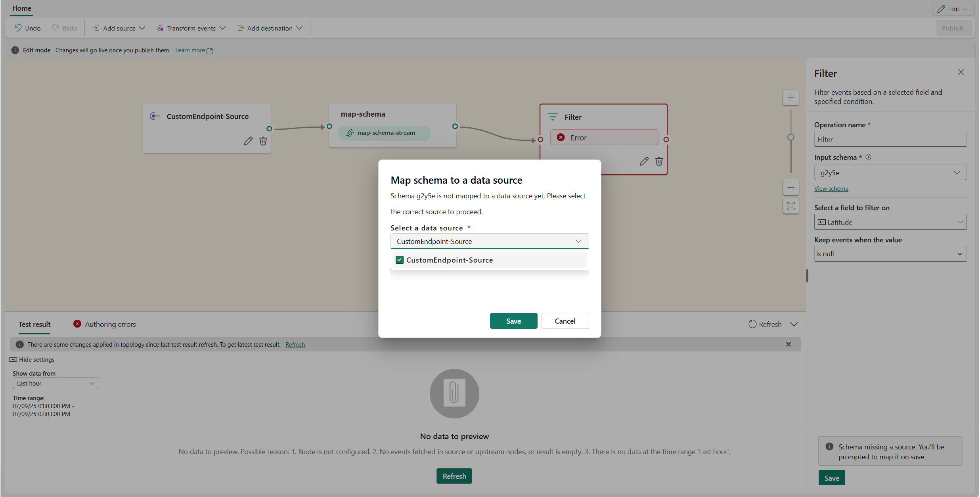
Task: Click the Input schema info icon
Action: 868,157
